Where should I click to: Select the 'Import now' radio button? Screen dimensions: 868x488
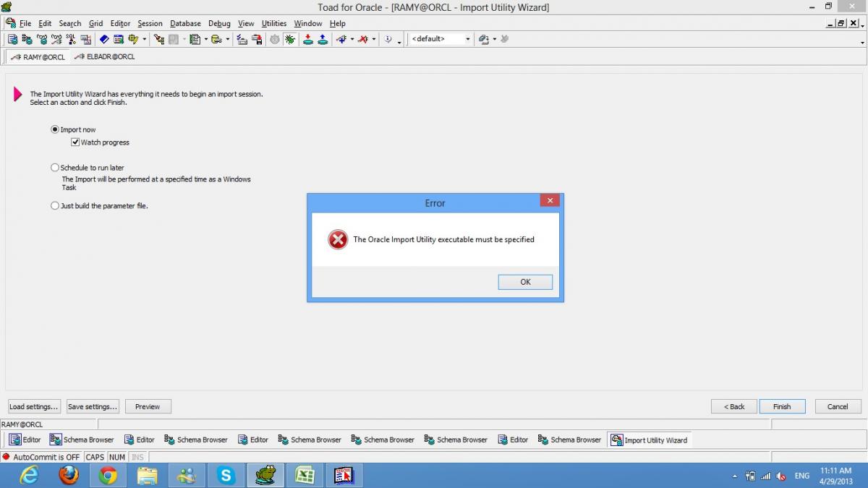pos(55,130)
